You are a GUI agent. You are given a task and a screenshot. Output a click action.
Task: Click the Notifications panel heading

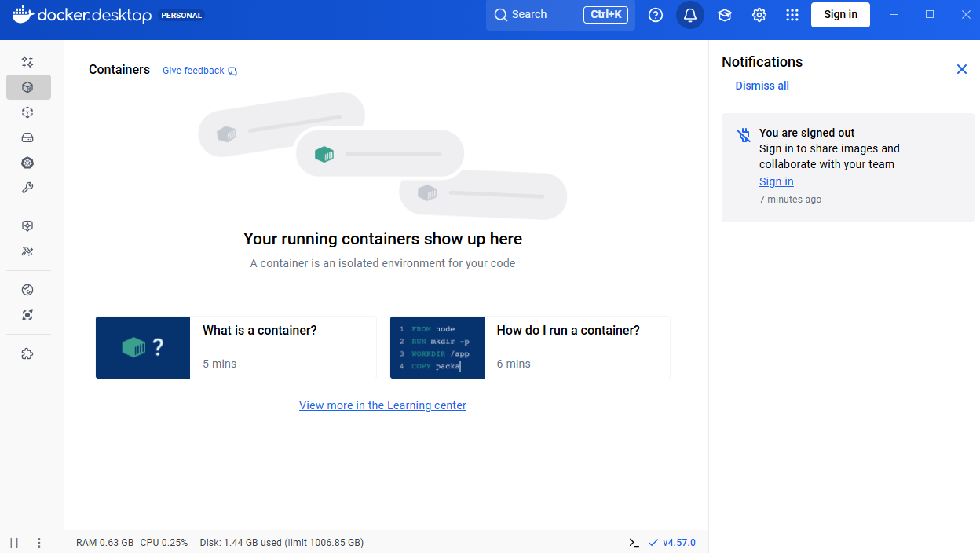762,62
